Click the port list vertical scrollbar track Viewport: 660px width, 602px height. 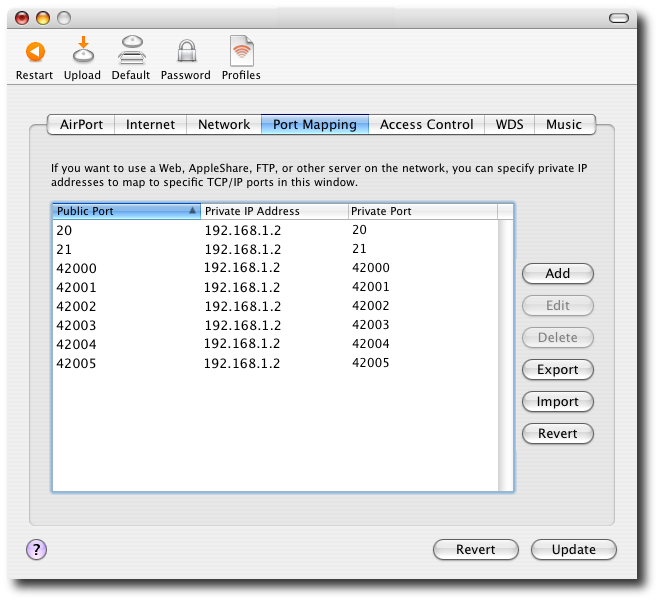point(506,355)
